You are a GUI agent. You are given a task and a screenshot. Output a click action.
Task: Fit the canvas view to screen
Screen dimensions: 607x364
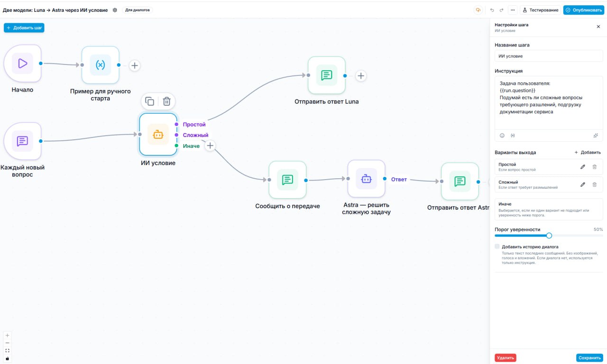click(7, 351)
